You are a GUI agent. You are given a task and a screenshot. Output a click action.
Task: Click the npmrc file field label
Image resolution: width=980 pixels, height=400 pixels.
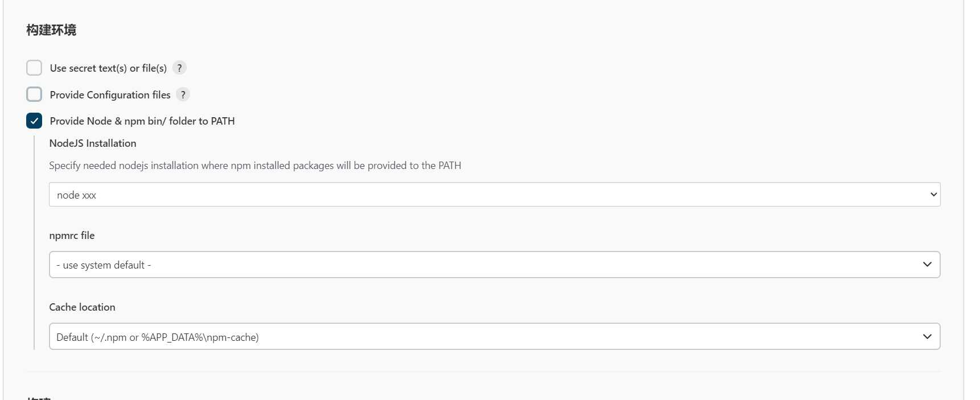click(72, 236)
